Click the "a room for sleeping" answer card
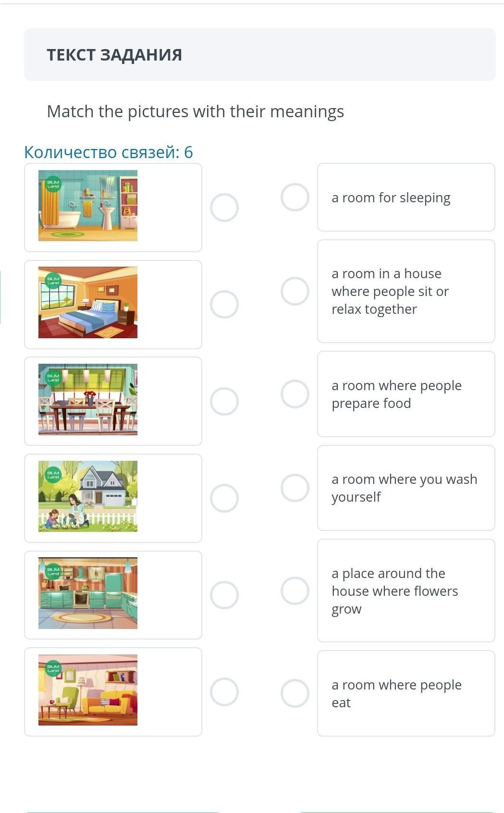504x813 pixels. (x=406, y=197)
